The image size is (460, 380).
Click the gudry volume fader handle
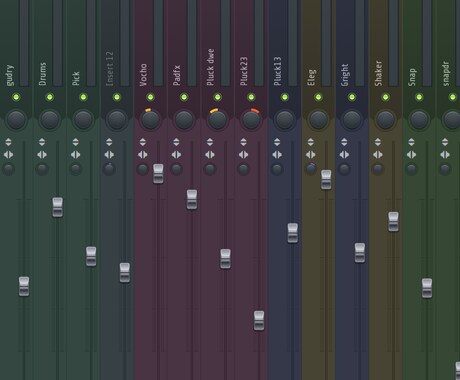[x=24, y=286]
